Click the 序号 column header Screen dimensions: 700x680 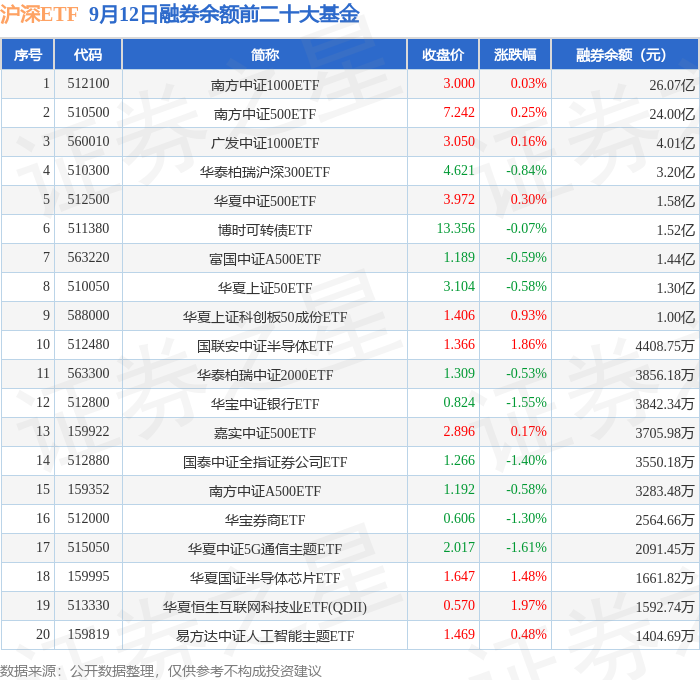tap(28, 54)
